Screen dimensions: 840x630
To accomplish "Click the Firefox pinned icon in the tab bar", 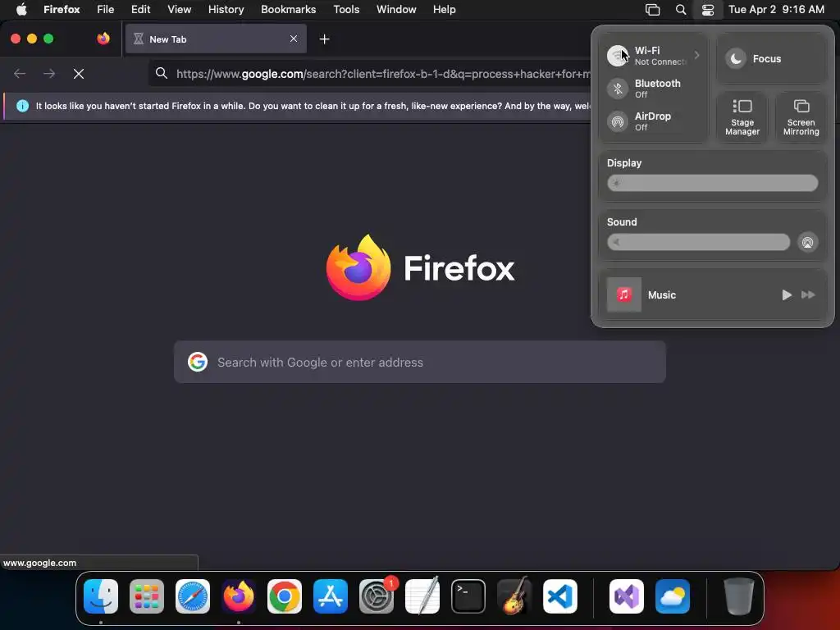I will point(103,39).
